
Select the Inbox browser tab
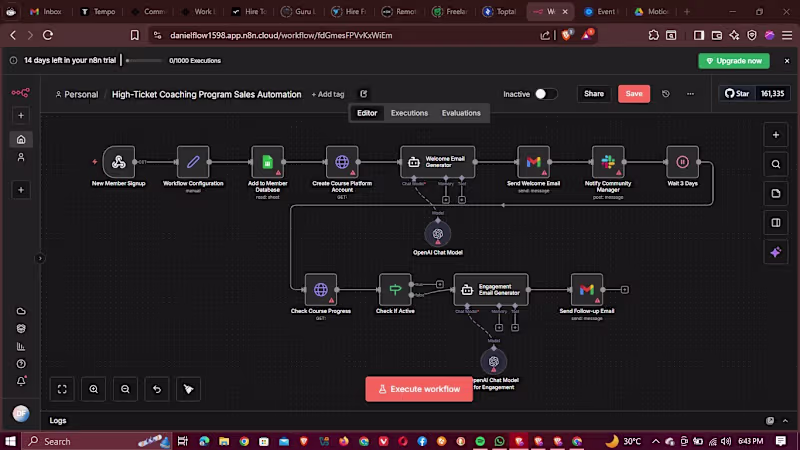46,11
